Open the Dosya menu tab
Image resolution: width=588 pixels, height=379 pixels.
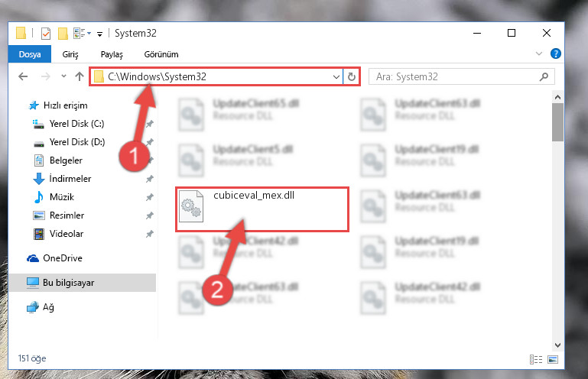(x=30, y=54)
